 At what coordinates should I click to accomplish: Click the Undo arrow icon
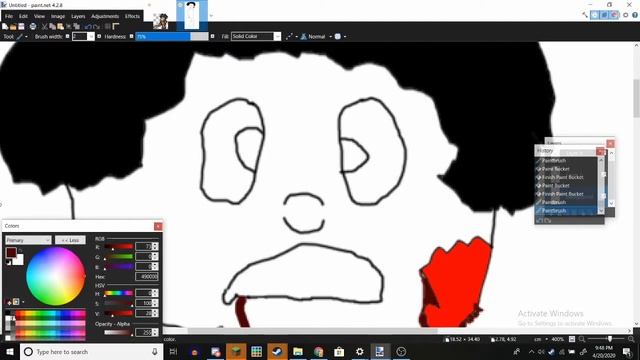(x=88, y=27)
